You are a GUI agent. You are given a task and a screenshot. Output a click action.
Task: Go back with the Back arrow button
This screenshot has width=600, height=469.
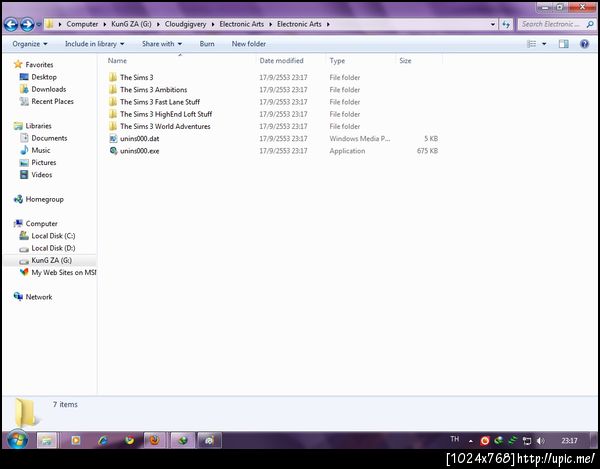tap(11, 24)
